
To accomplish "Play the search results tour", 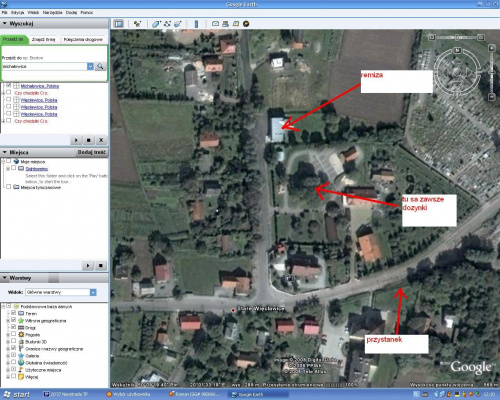I will pos(76,140).
